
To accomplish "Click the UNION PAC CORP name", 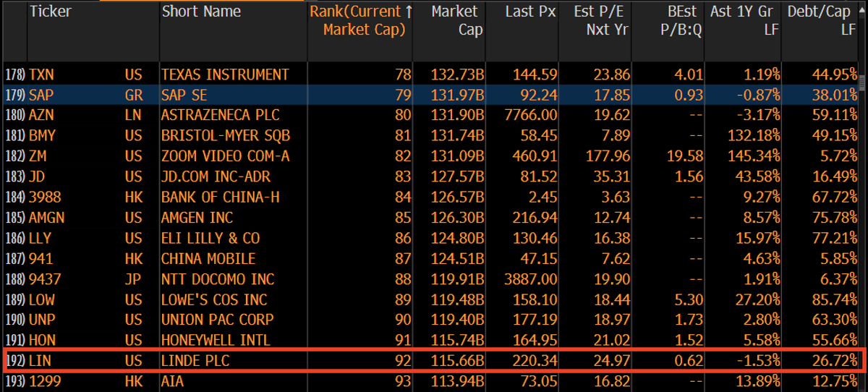I will pyautogui.click(x=218, y=320).
